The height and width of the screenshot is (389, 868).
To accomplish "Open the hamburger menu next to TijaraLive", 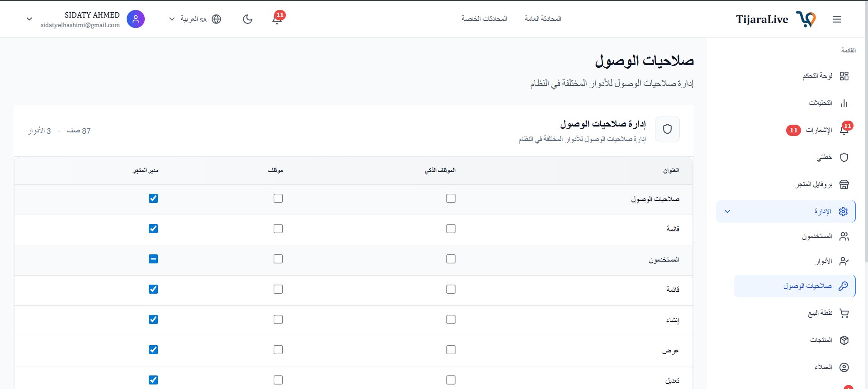I will pos(837,19).
